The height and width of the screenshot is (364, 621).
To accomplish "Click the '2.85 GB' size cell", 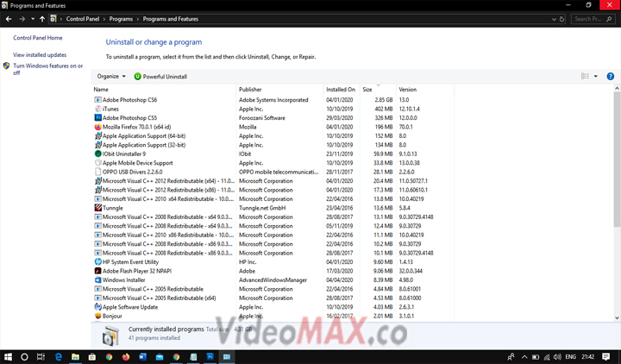I will pos(383,100).
